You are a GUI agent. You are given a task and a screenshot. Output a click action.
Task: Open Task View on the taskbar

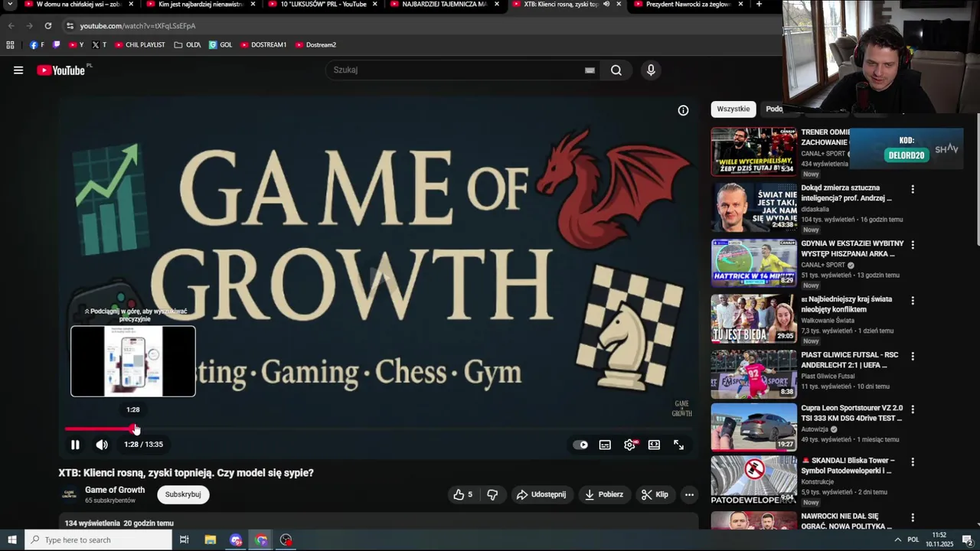(185, 540)
